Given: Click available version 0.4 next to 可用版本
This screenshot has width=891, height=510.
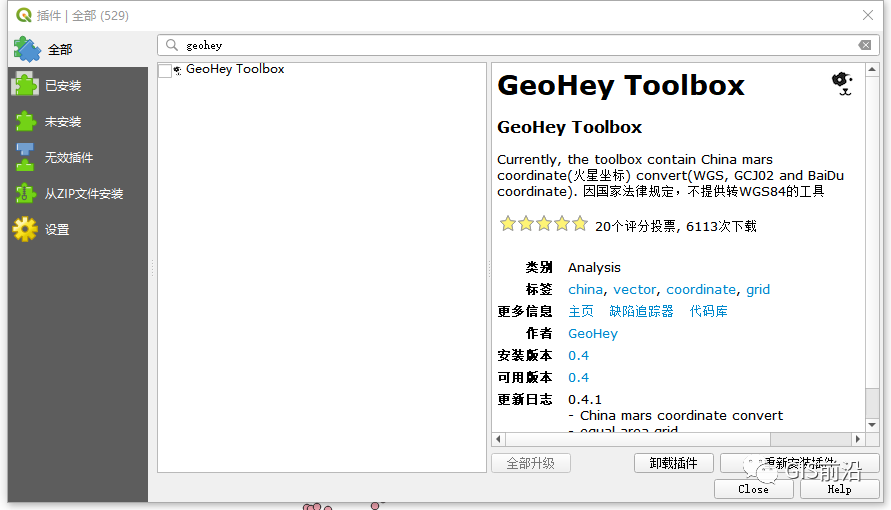Looking at the screenshot, I should click(x=578, y=378).
